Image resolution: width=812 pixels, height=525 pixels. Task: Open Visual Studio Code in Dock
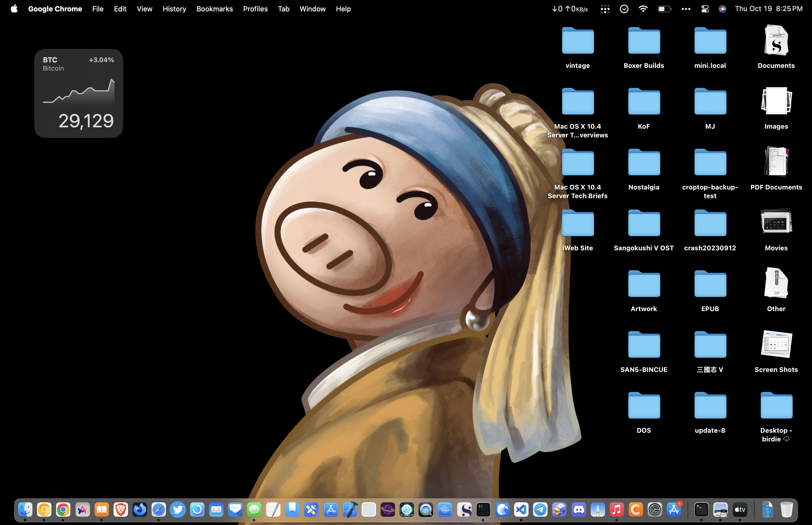(521, 510)
